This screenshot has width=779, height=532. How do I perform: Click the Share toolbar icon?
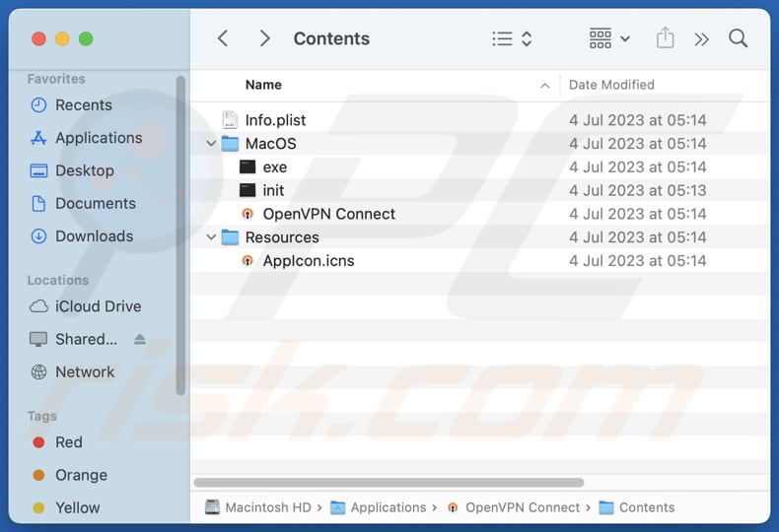(665, 38)
